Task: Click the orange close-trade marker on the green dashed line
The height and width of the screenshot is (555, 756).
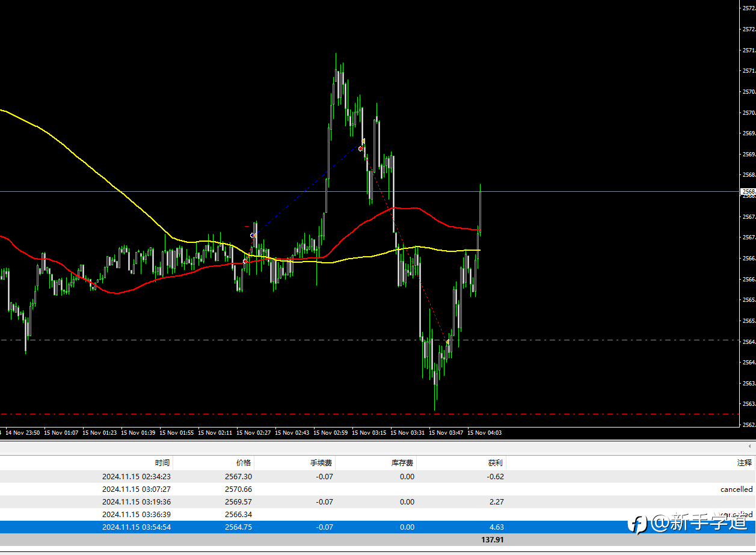Action: click(447, 342)
